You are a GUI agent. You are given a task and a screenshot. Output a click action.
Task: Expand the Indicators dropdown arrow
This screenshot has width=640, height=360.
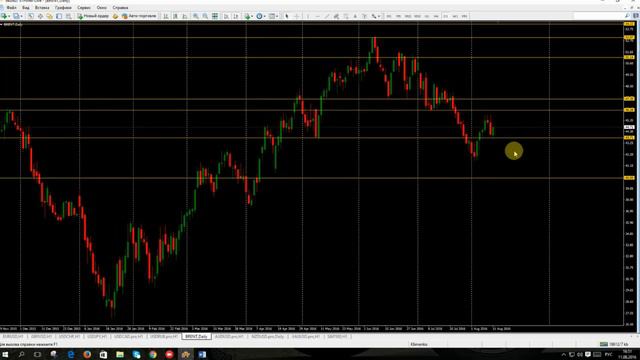coord(252,16)
